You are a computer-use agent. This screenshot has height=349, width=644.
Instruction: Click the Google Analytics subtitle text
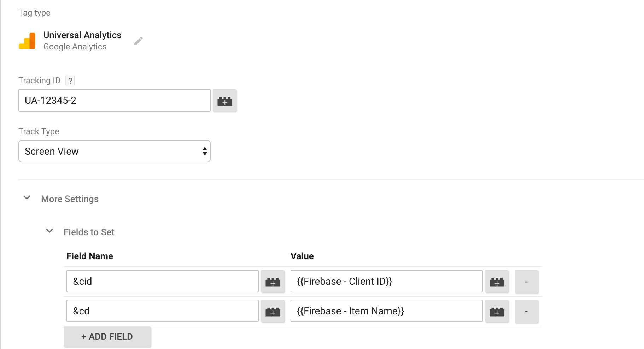click(75, 47)
